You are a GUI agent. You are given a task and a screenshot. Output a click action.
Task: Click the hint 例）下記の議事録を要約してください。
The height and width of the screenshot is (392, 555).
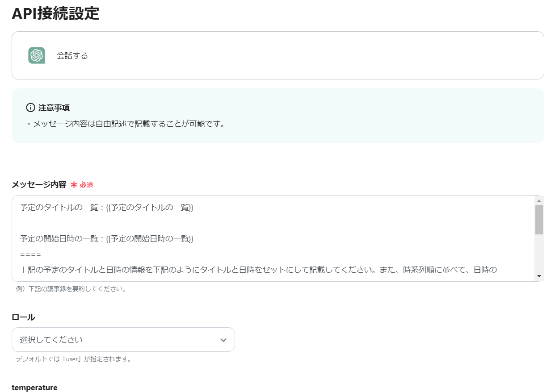[71, 289]
